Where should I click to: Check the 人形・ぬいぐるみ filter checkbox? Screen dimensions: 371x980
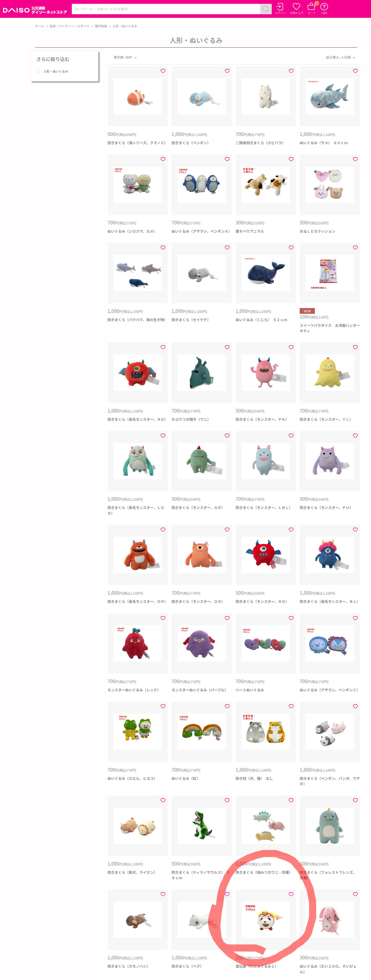point(38,72)
